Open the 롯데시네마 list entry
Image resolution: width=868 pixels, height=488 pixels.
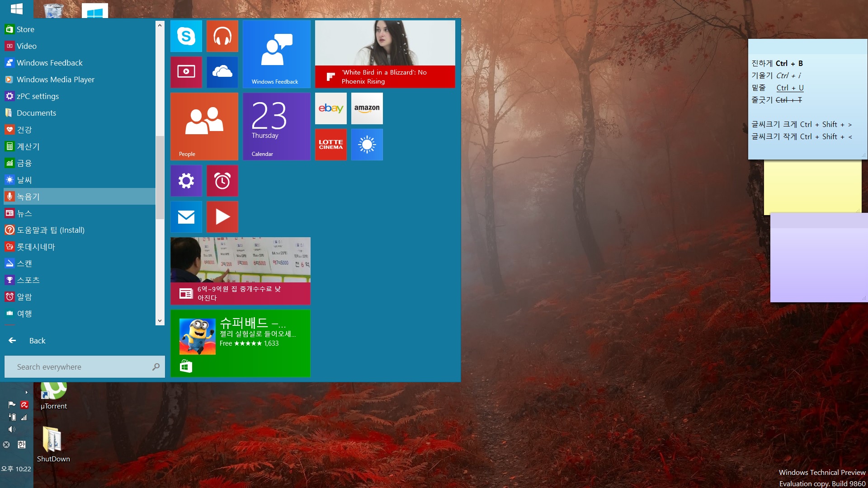tap(79, 247)
